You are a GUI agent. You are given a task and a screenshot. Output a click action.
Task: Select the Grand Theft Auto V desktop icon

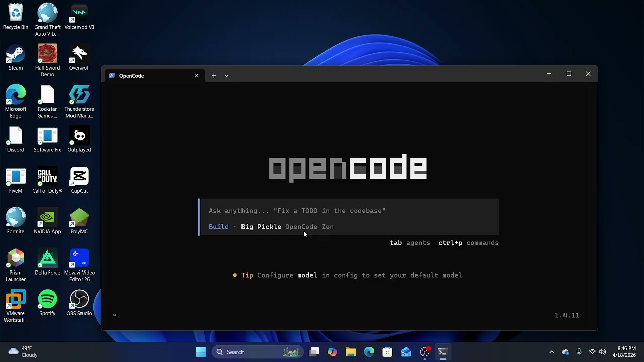pyautogui.click(x=47, y=20)
